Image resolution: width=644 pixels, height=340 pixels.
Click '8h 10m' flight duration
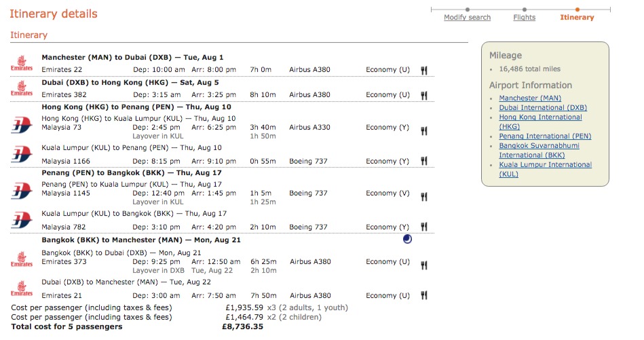click(263, 94)
